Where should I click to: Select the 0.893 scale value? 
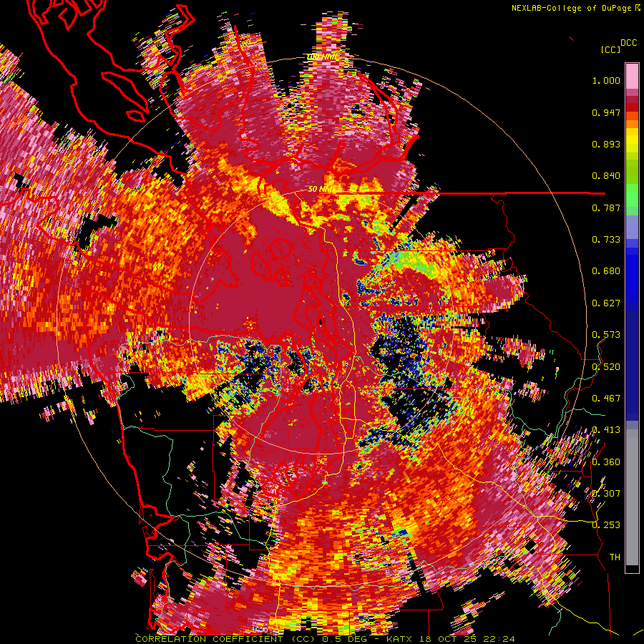tap(606, 144)
